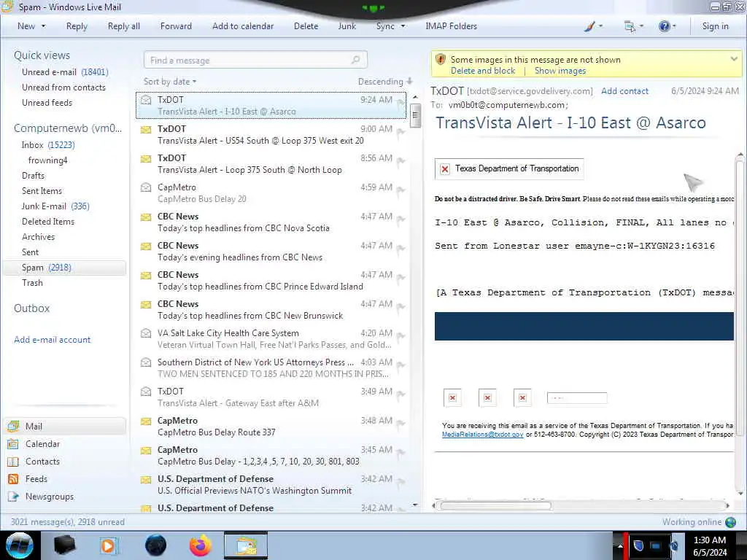The width and height of the screenshot is (747, 560).
Task: Open the Sort by date dropdown
Action: tap(170, 82)
